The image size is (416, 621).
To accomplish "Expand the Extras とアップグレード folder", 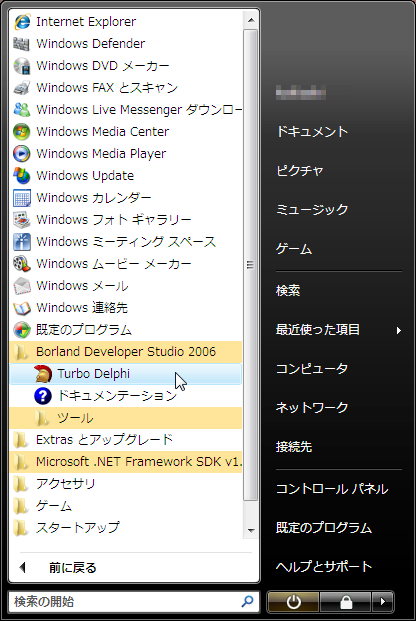I will click(x=126, y=440).
